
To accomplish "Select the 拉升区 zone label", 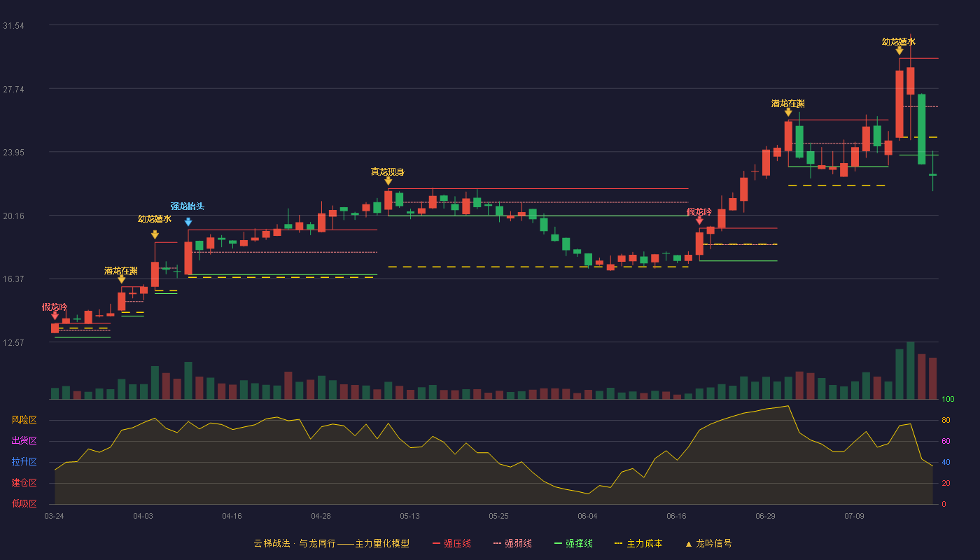I will (x=24, y=462).
